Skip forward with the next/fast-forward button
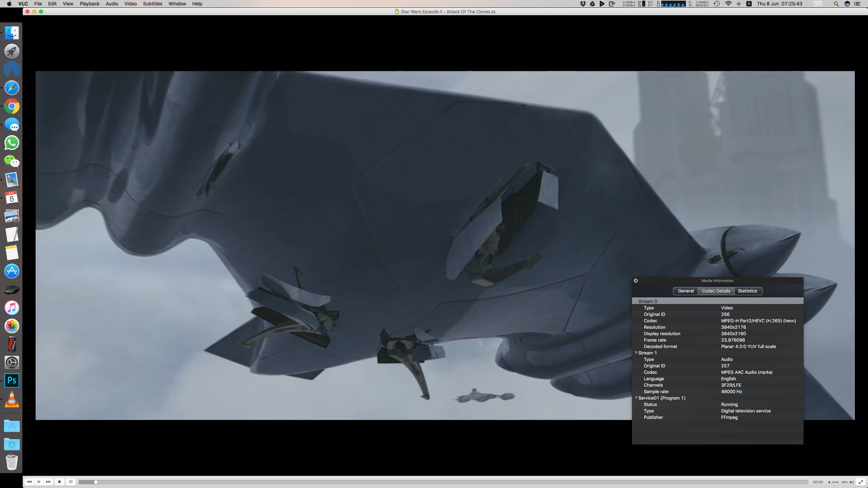The height and width of the screenshot is (488, 868). (48, 482)
